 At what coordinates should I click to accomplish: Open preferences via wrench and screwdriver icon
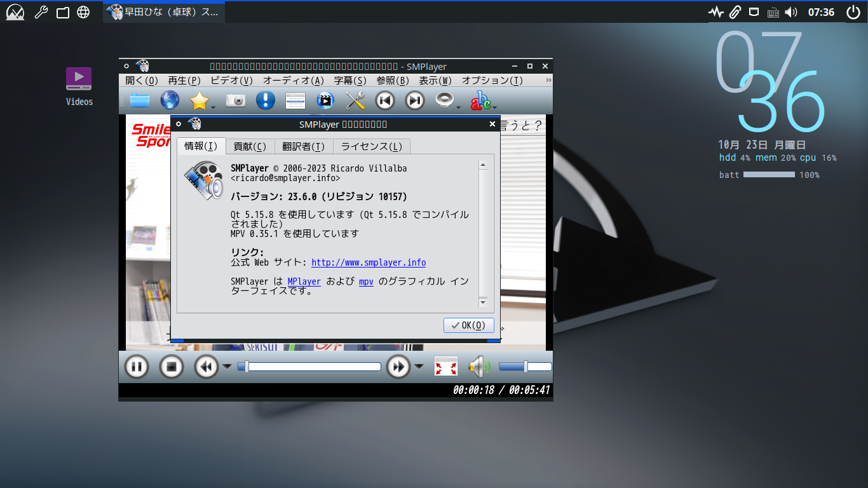pos(355,100)
